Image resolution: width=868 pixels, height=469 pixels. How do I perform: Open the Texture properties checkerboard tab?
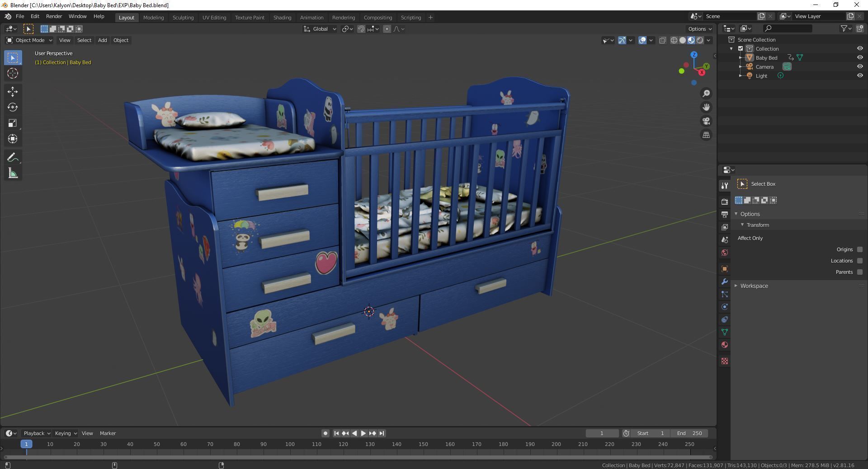point(725,361)
